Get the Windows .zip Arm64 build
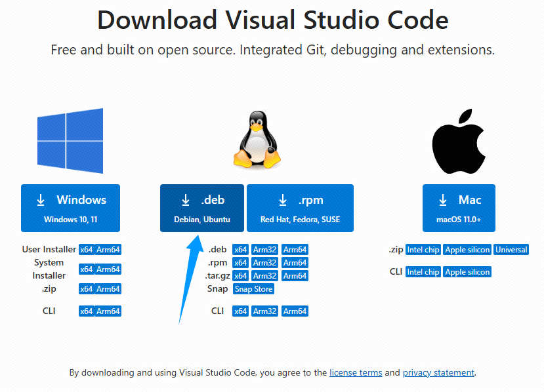This screenshot has width=544, height=392. (x=108, y=289)
